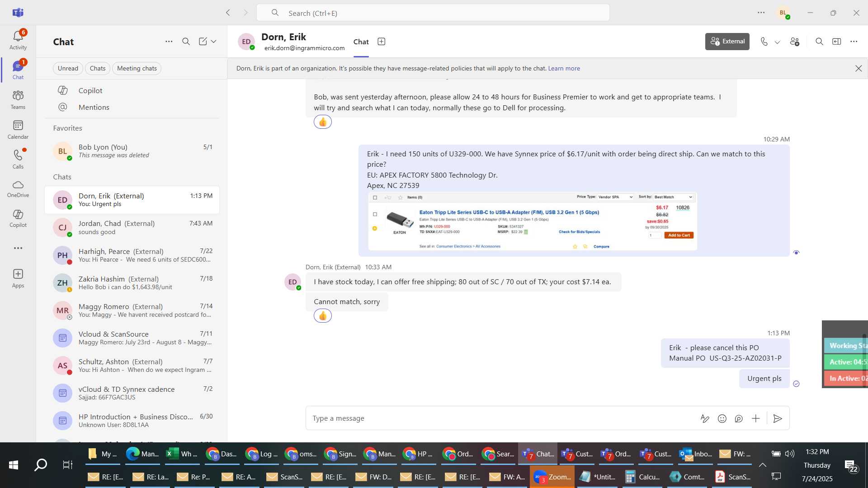868x488 pixels.
Task: Open Erik Dorn profile picture
Action: pos(246,42)
